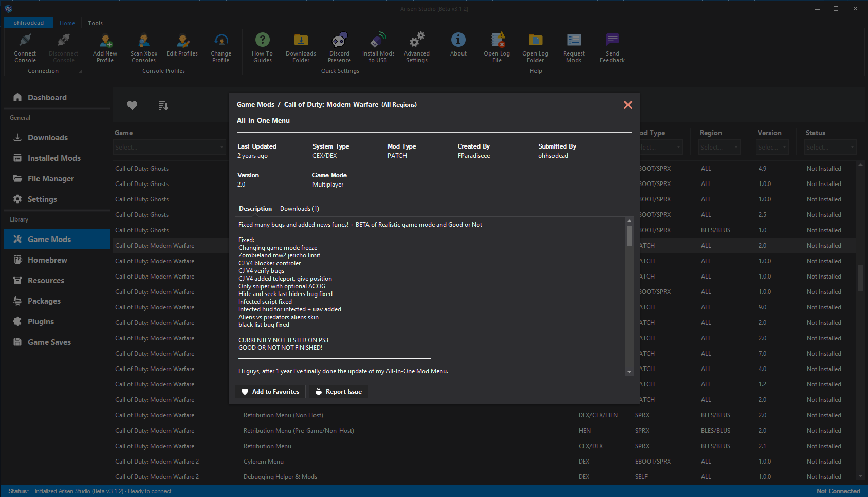Open the ohhsodead profile tab
This screenshot has width=868, height=497.
[x=29, y=23]
